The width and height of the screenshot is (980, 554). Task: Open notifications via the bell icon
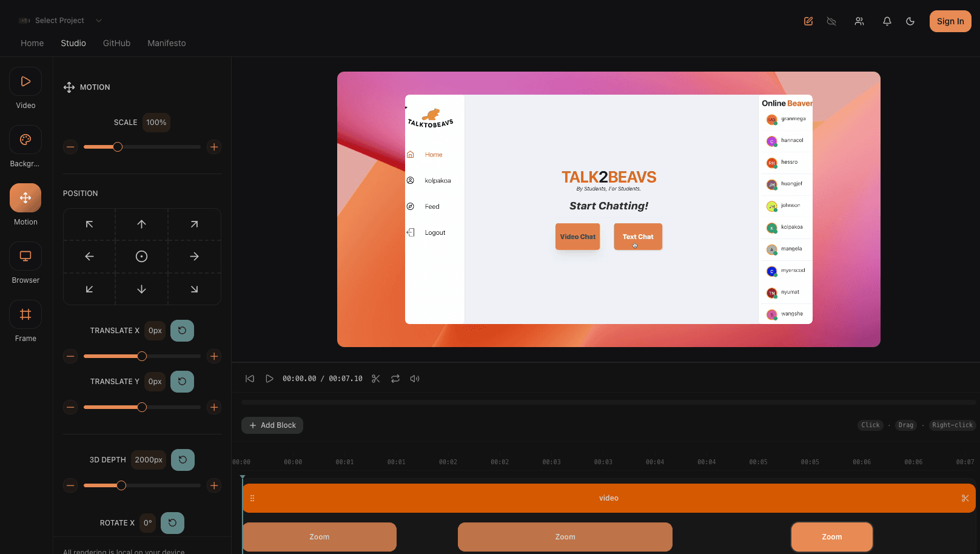887,21
